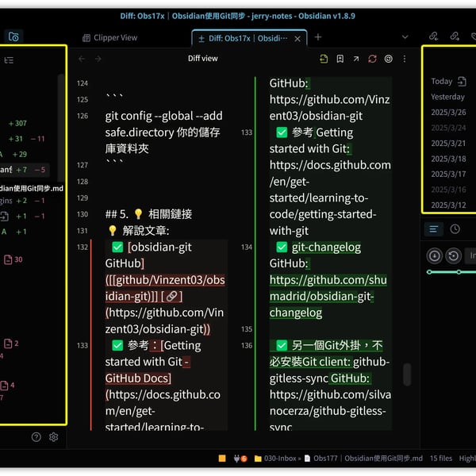Navigate forward with the right arrow
The image size is (476, 476).
coord(98,59)
